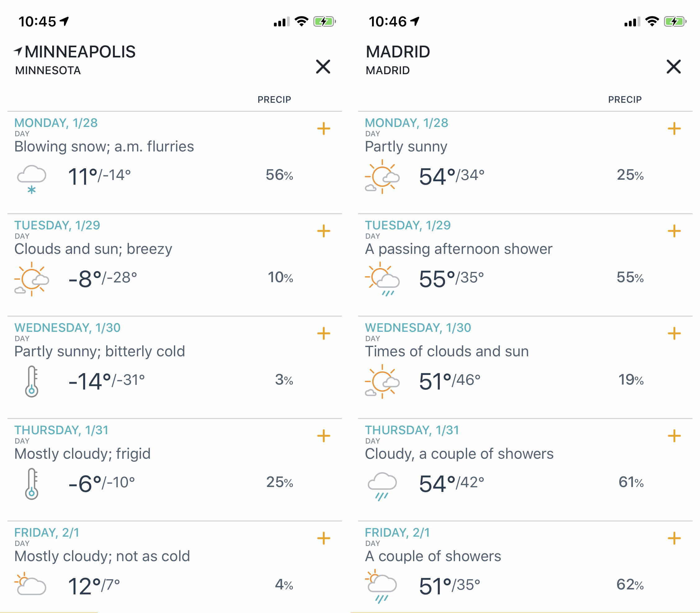Tap the Madrid PRECIP column header
Screen dimensions: 700x613
click(x=625, y=100)
